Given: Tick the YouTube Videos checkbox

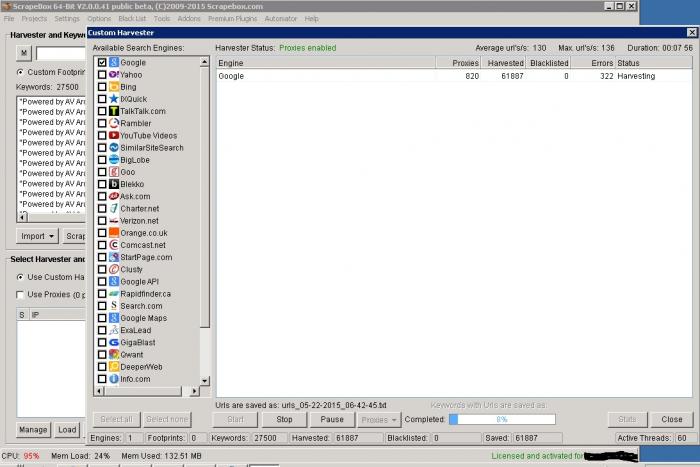Looking at the screenshot, I should 102,135.
